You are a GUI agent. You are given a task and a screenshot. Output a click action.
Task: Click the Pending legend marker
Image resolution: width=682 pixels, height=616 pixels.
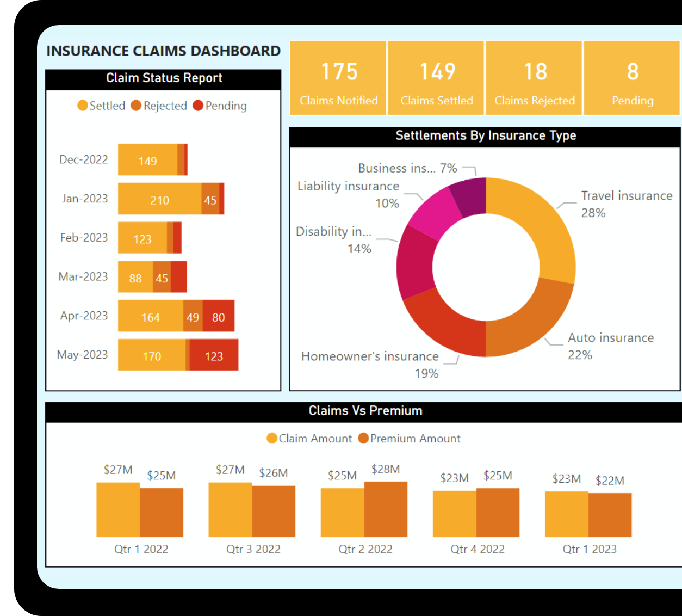[198, 106]
